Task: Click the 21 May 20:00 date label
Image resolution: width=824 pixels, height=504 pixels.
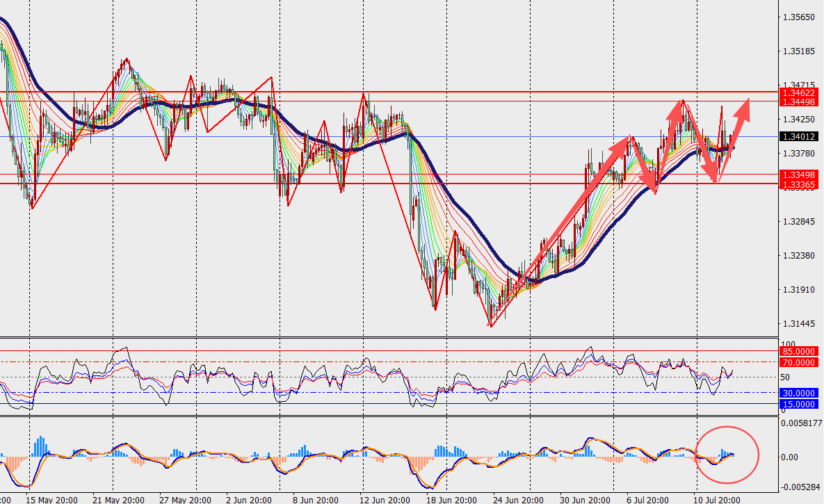Action: 118,500
